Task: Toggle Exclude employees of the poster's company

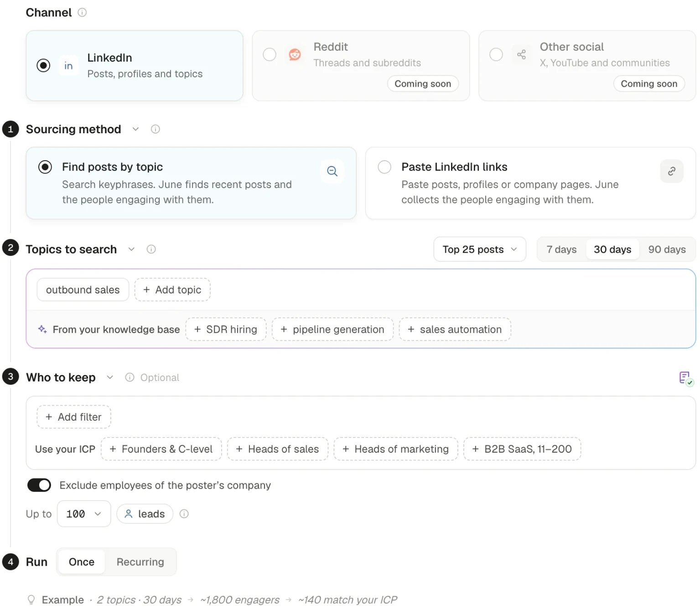Action: (x=39, y=485)
